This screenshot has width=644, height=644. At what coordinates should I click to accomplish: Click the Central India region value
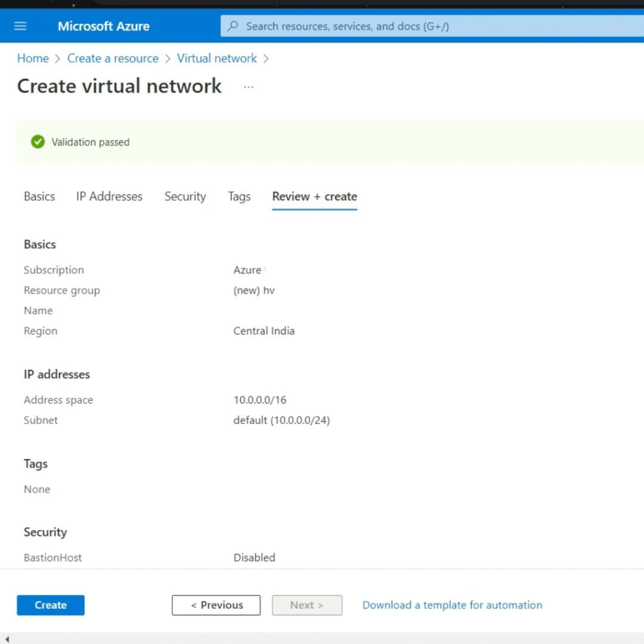(x=264, y=331)
